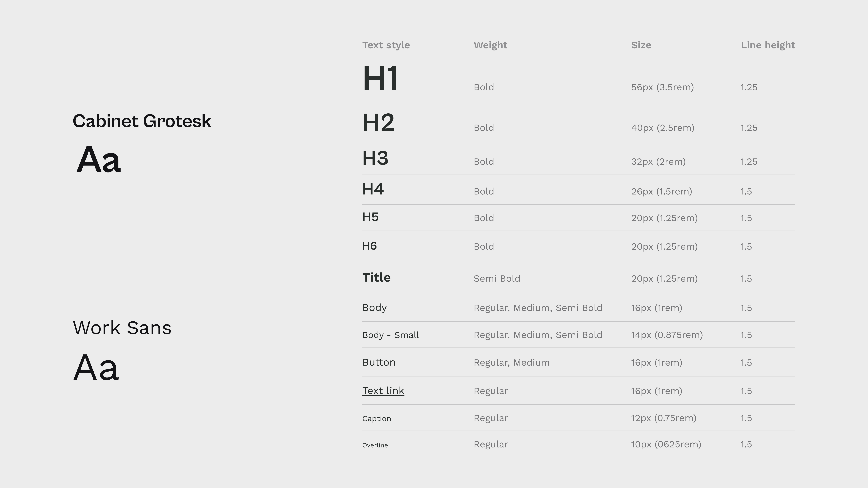Click the Body - Small style label

[x=391, y=335]
